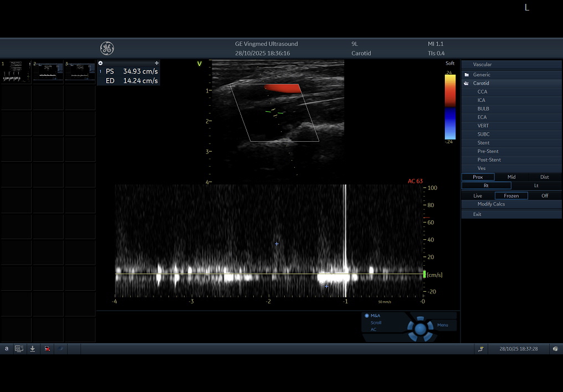
Task: Choose the Mid vessel segment tab
Action: click(x=511, y=177)
